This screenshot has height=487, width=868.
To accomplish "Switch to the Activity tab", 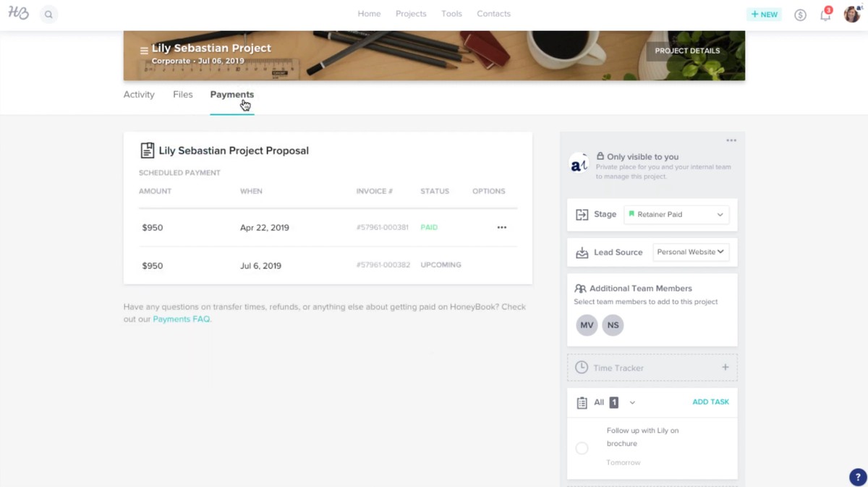I will coord(139,95).
